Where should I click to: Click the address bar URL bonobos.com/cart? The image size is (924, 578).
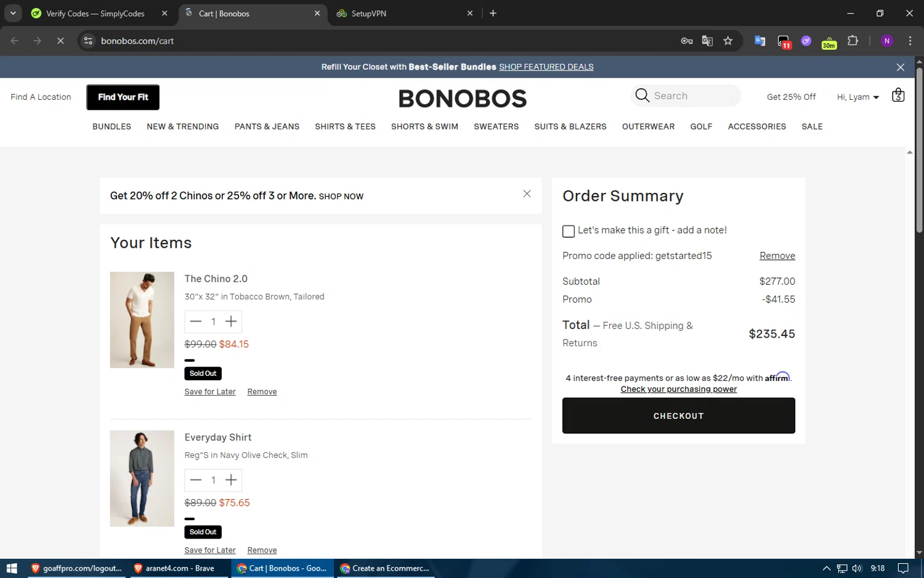click(137, 41)
